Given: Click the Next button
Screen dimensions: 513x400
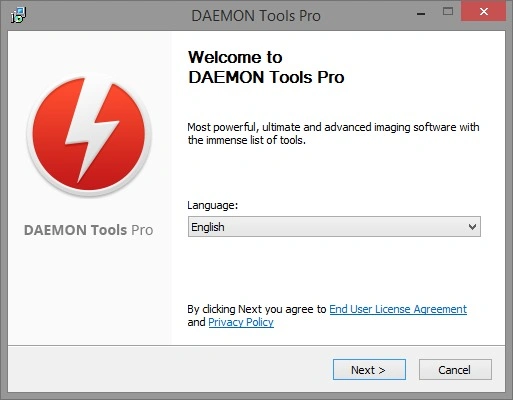Looking at the screenshot, I should [x=369, y=369].
